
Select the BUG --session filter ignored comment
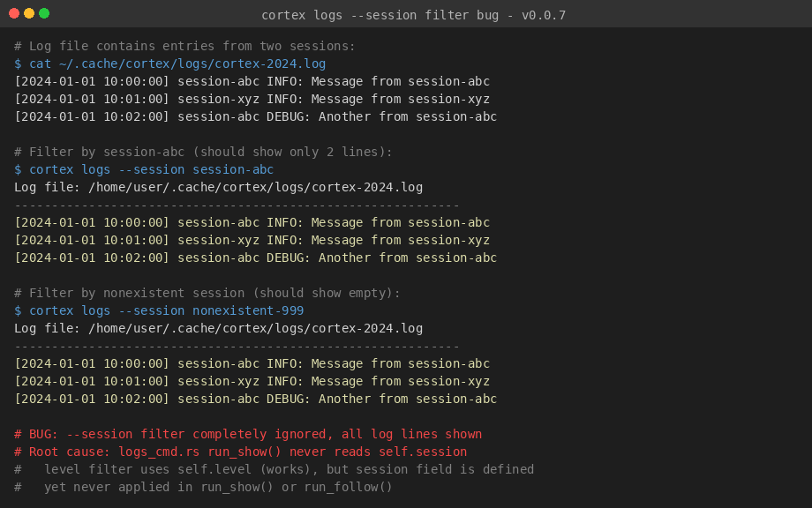247,434
